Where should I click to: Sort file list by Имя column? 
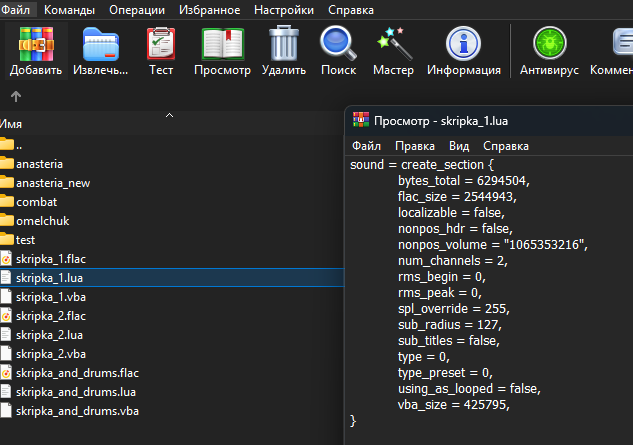coord(11,124)
